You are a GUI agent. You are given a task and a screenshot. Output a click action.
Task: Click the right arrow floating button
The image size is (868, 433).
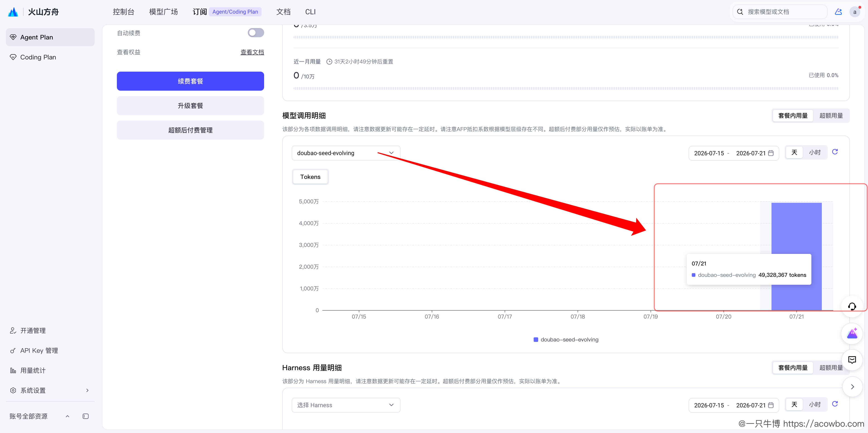(x=852, y=387)
